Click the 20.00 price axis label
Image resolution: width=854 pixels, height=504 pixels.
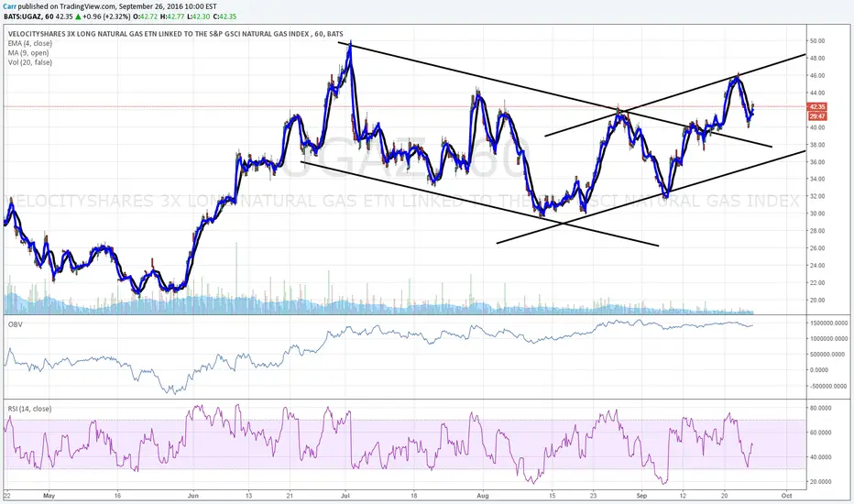coord(817,301)
